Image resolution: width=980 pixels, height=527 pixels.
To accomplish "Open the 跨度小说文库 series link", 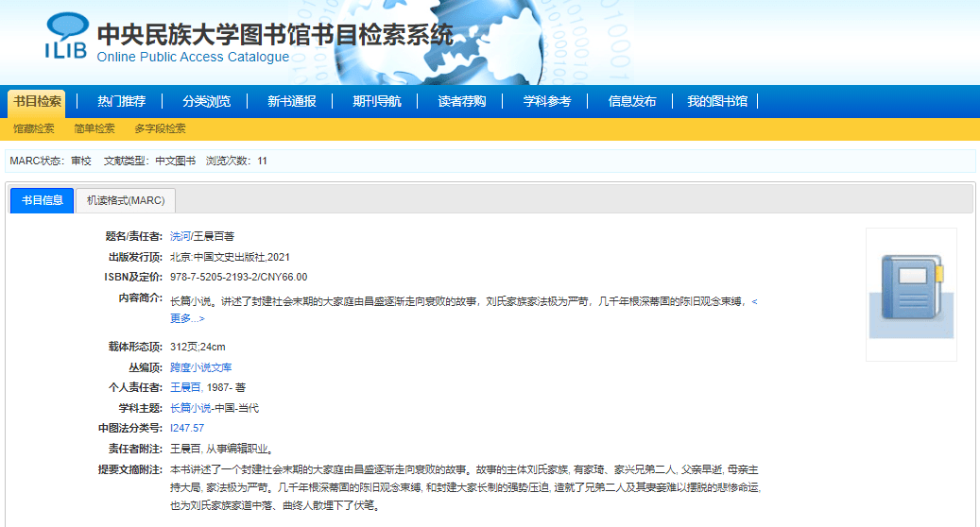I will pyautogui.click(x=200, y=367).
